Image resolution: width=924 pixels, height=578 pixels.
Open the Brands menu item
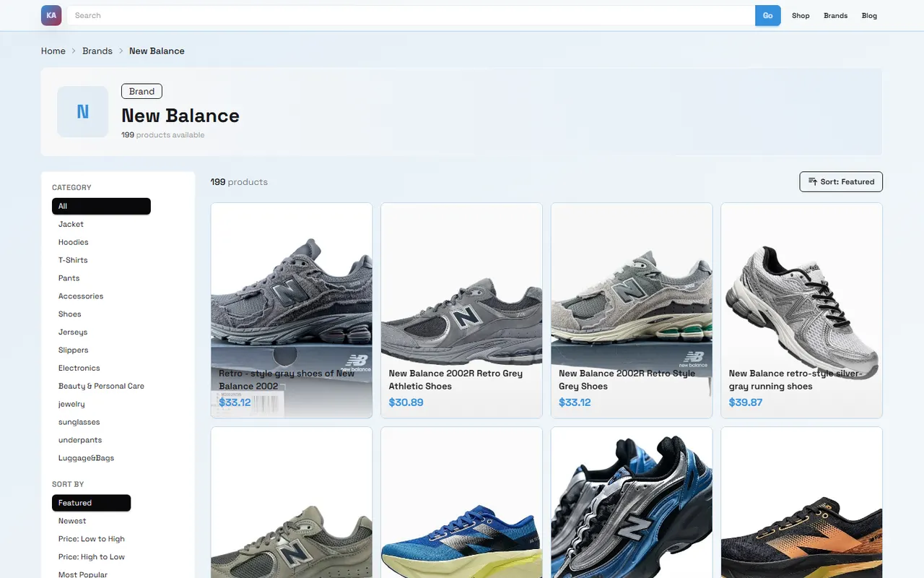coord(835,15)
